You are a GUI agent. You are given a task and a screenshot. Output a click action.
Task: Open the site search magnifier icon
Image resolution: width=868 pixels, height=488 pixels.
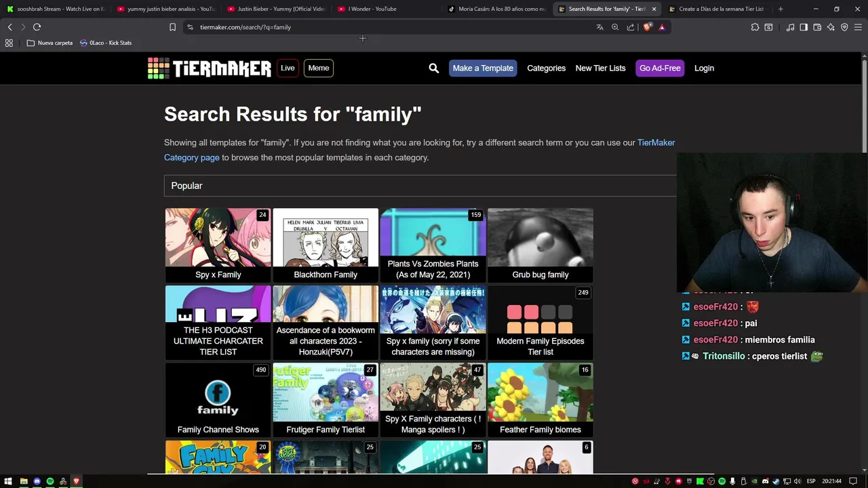[434, 68]
